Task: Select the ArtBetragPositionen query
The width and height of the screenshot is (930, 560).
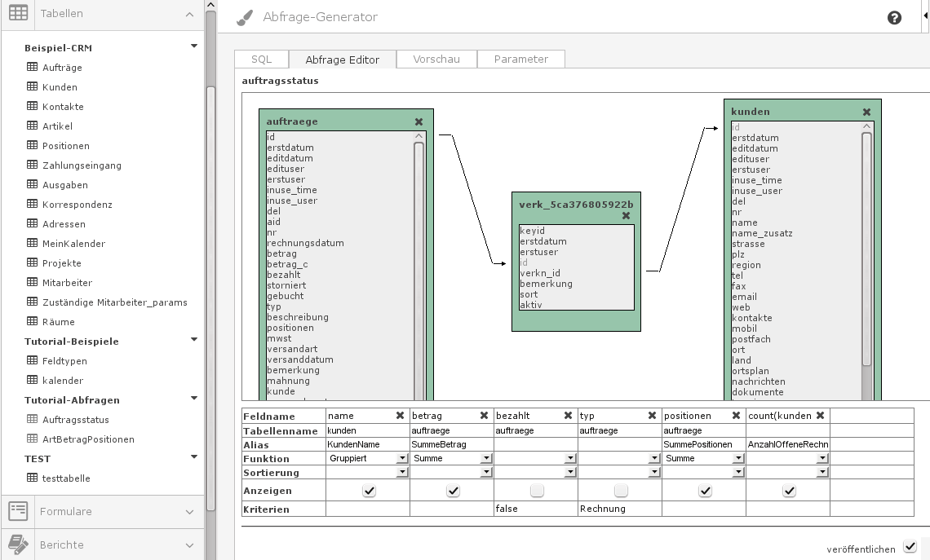Action: (x=88, y=439)
